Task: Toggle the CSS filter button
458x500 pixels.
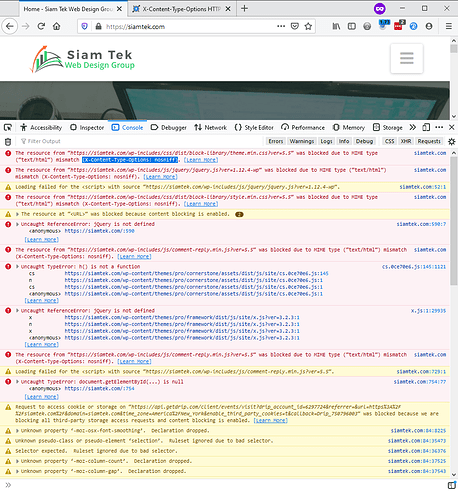Action: (389, 141)
